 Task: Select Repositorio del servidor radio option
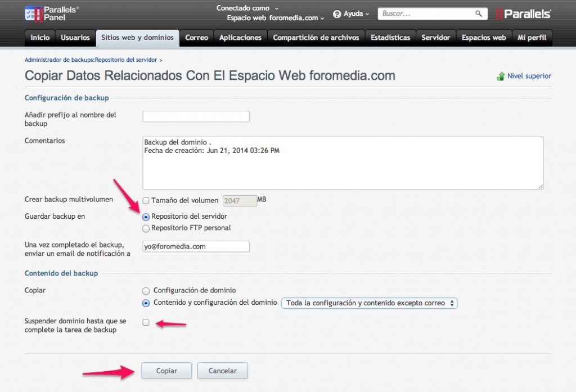pyautogui.click(x=146, y=217)
